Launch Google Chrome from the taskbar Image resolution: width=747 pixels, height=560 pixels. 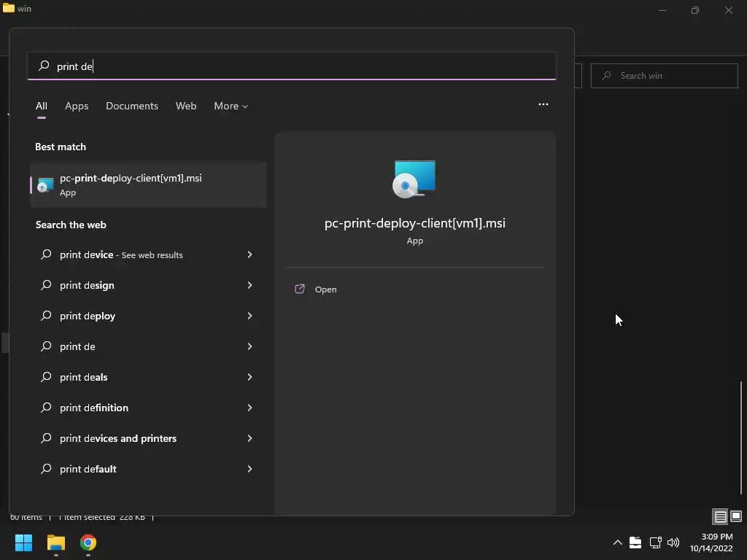click(x=88, y=542)
